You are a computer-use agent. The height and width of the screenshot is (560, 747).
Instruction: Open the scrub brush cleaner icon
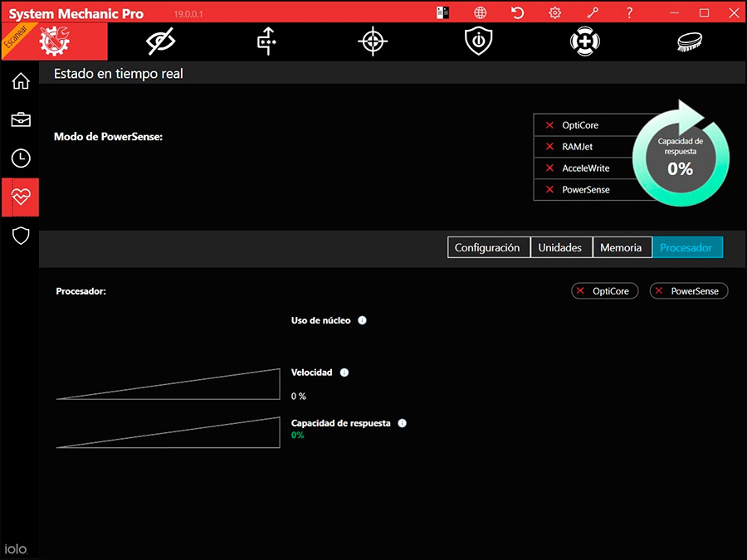click(691, 41)
